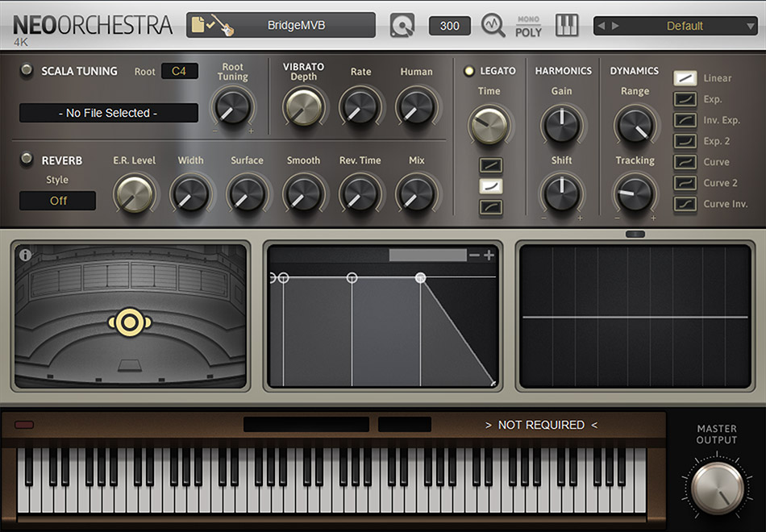Open the Reverb Style selector showing Off
Viewport: 766px width, 532px height.
click(x=56, y=200)
